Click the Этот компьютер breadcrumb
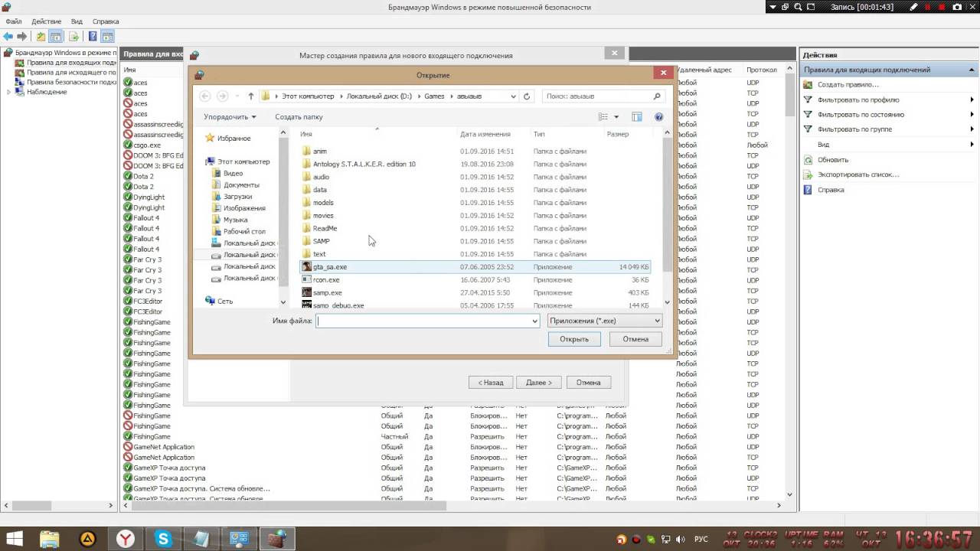Screen dimensions: 980x551 308,96
